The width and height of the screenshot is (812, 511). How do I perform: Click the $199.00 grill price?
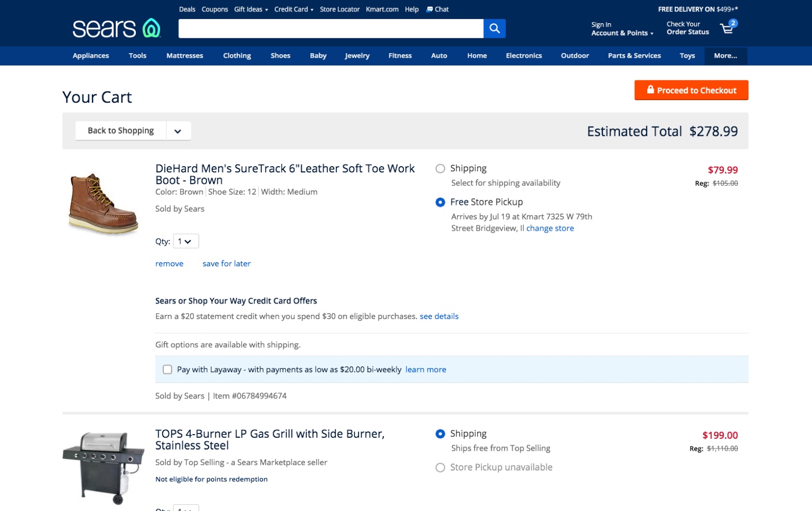tap(720, 436)
